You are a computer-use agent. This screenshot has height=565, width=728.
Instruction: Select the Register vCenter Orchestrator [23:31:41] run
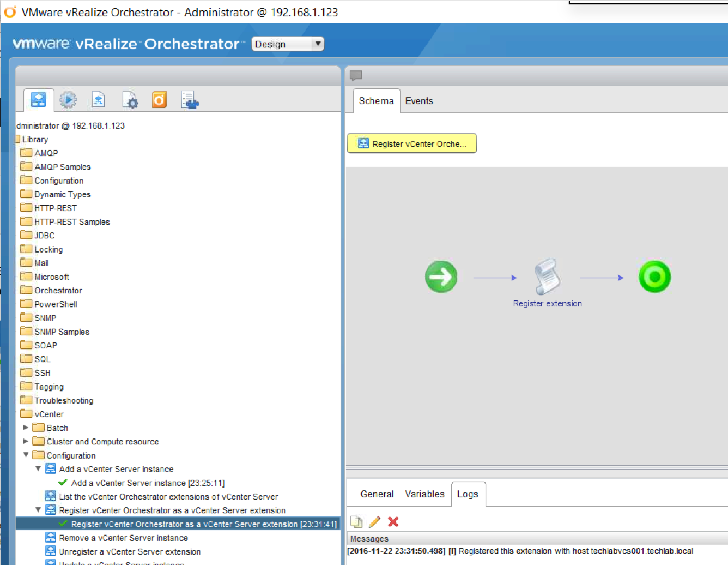tap(204, 524)
